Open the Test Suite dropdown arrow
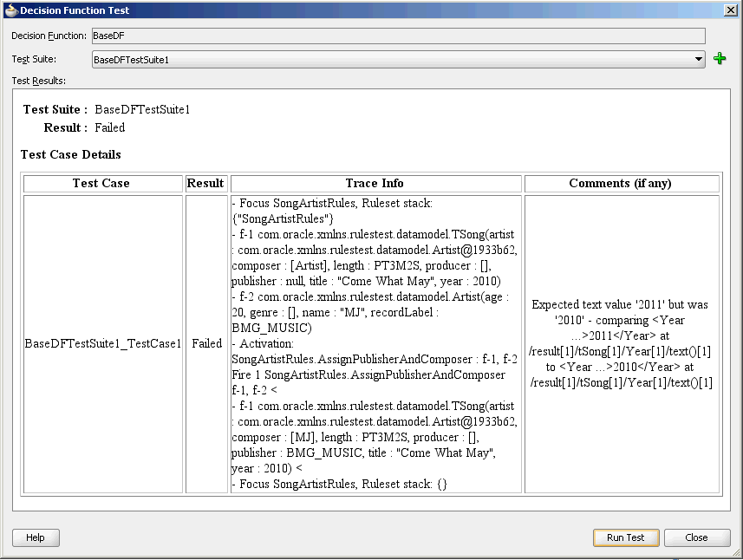 (x=698, y=59)
